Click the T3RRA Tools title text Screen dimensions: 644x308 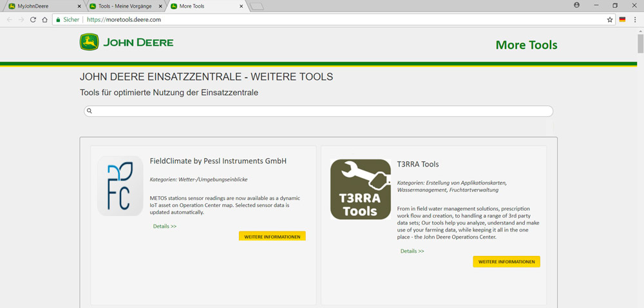tap(418, 164)
